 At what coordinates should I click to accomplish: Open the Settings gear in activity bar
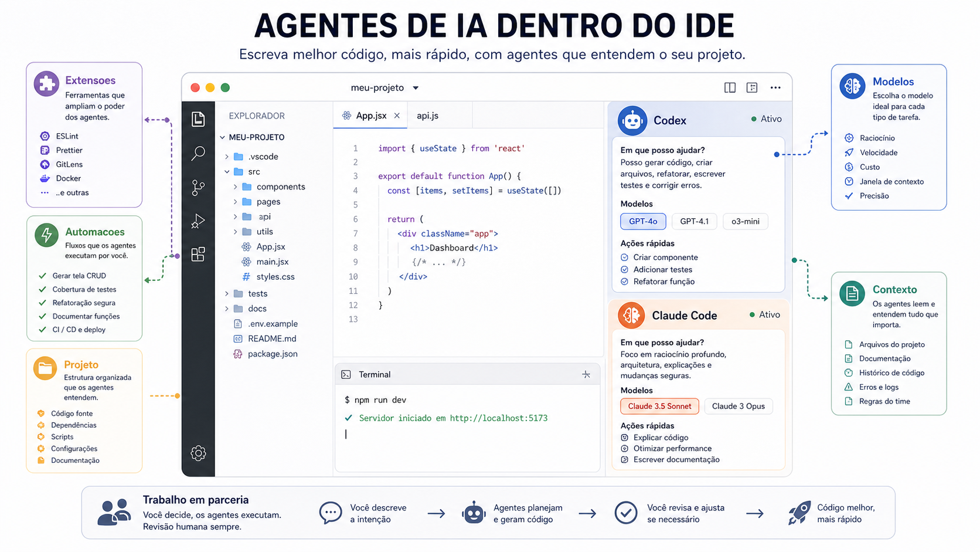click(x=198, y=453)
